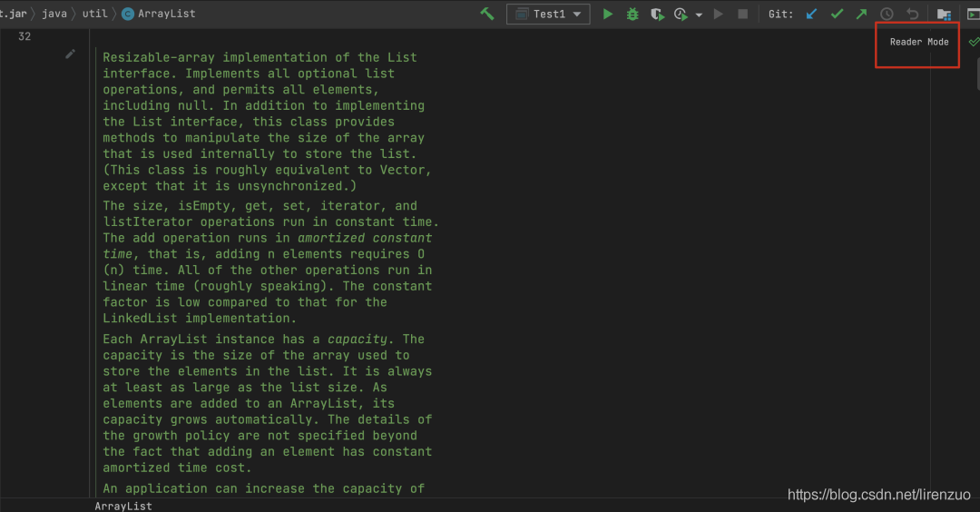The image size is (980, 512).
Task: Run Test1 with the green play button
Action: point(608,14)
